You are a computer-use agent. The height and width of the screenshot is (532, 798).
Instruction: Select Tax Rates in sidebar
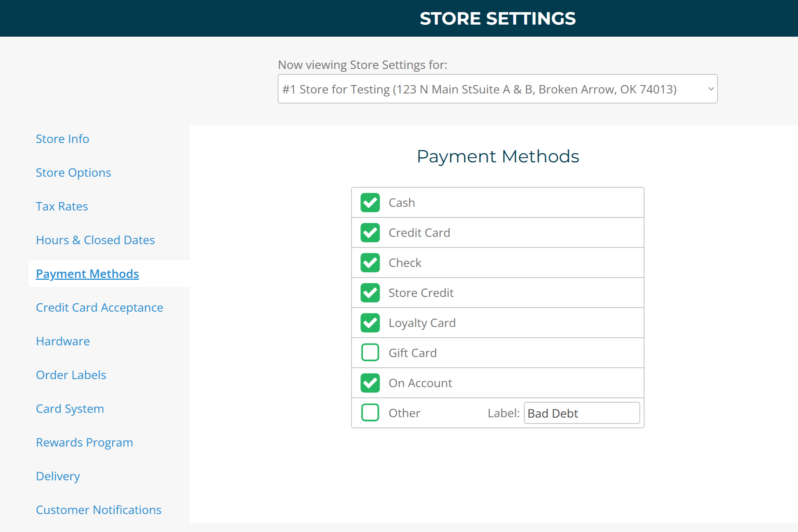(62, 206)
